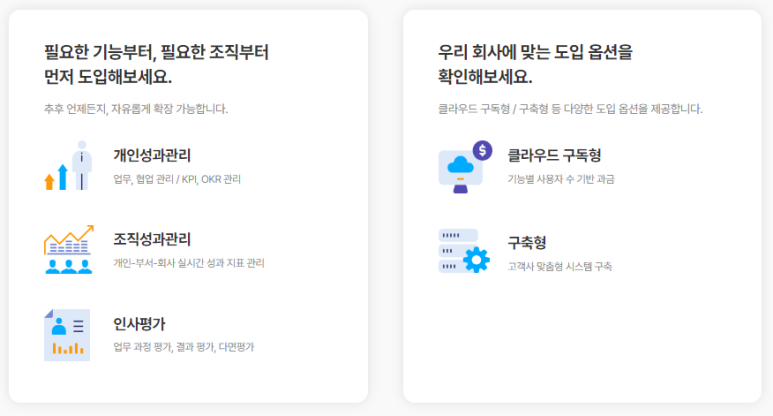
Task: Click the '필요한 기능부터, 필요한 조직부터' heading
Action: 156,52
